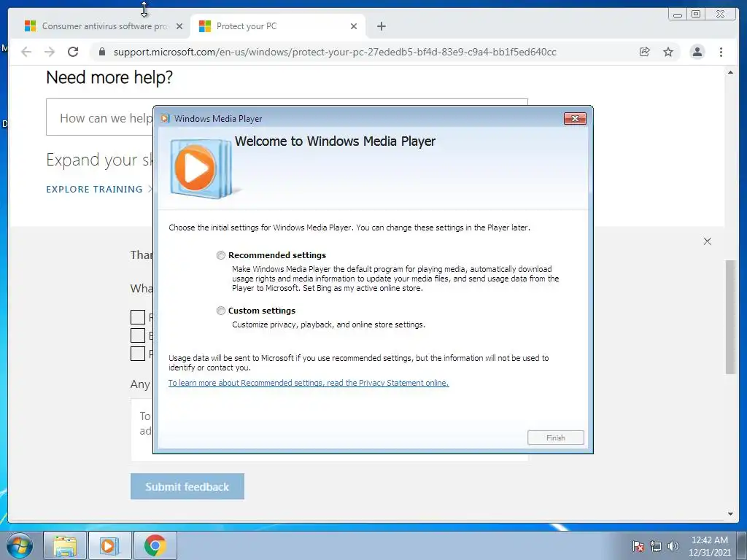Click the large Media Player logo
The width and height of the screenshot is (747, 560).
[x=201, y=168]
